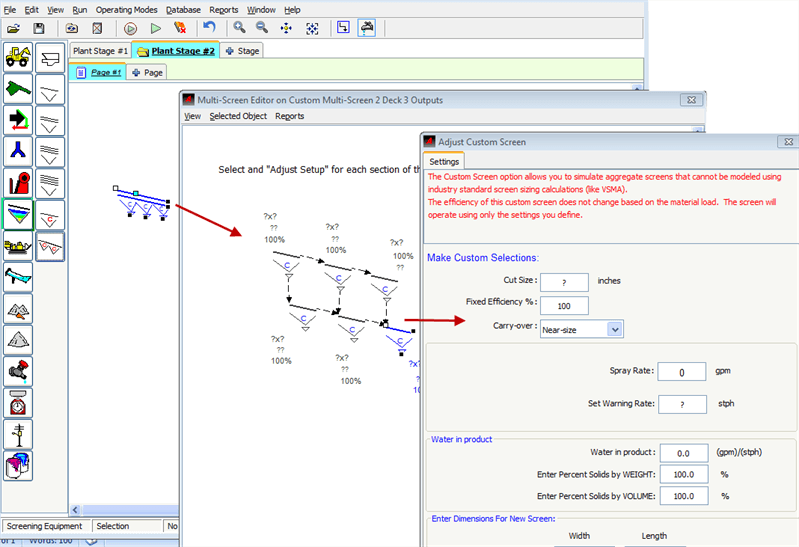Pick the custom multi-screen tool
The image size is (799, 547).
click(50, 246)
